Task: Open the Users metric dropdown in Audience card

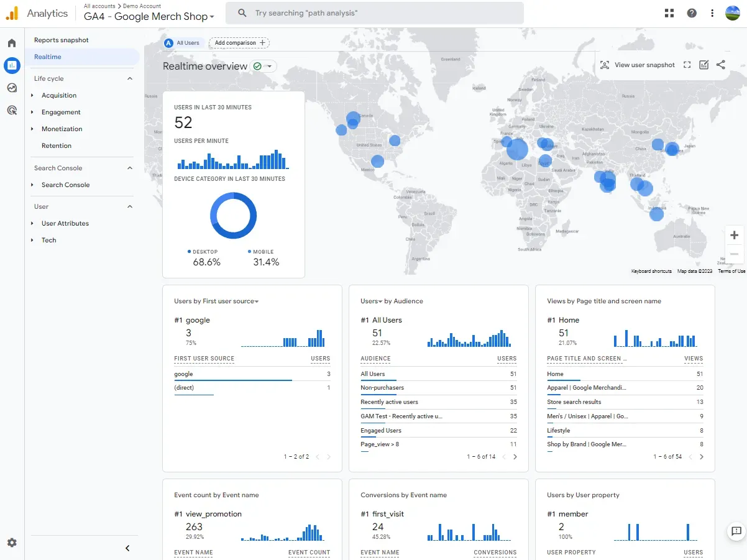Action: (x=372, y=301)
